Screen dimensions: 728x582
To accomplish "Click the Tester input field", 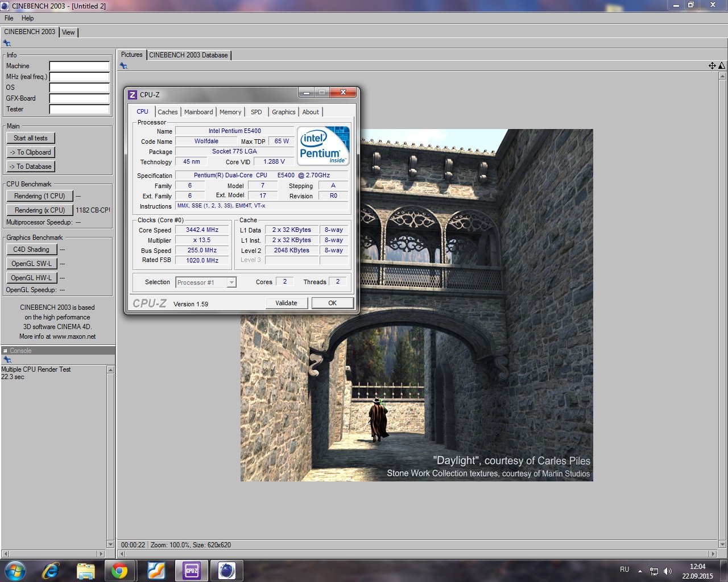I will pos(79,109).
